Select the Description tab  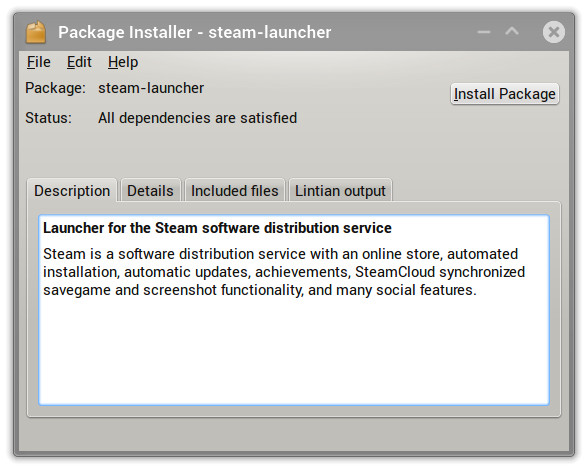click(x=72, y=191)
